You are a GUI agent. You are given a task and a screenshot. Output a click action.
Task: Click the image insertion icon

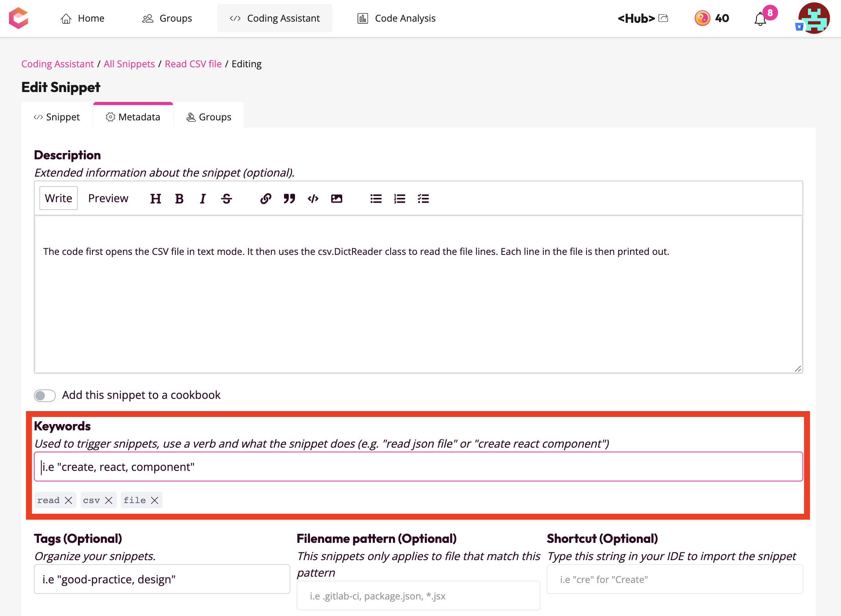[x=337, y=199]
